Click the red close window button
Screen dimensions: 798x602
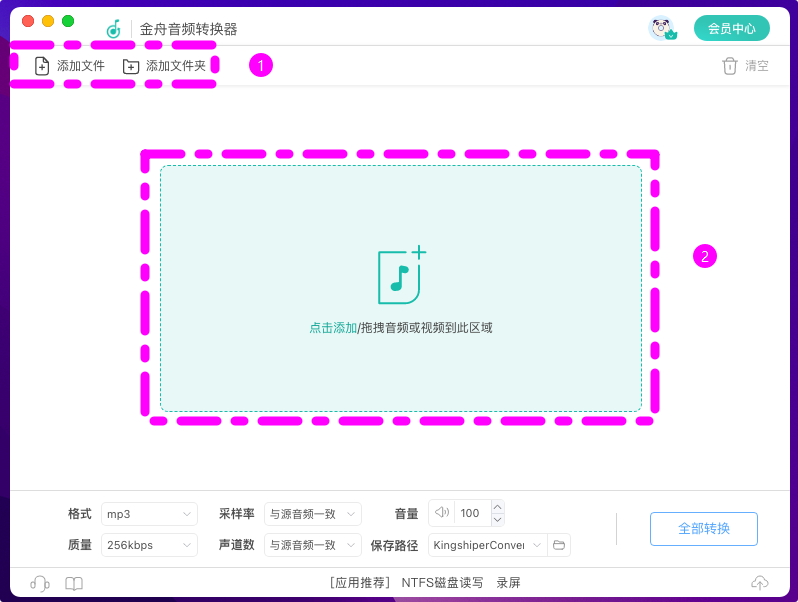28,21
